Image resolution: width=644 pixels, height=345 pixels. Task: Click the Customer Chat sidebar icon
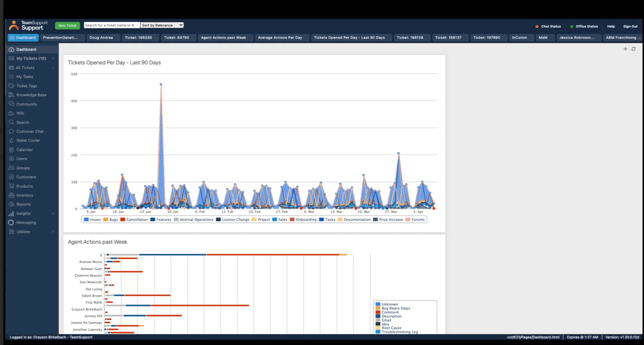(11, 131)
